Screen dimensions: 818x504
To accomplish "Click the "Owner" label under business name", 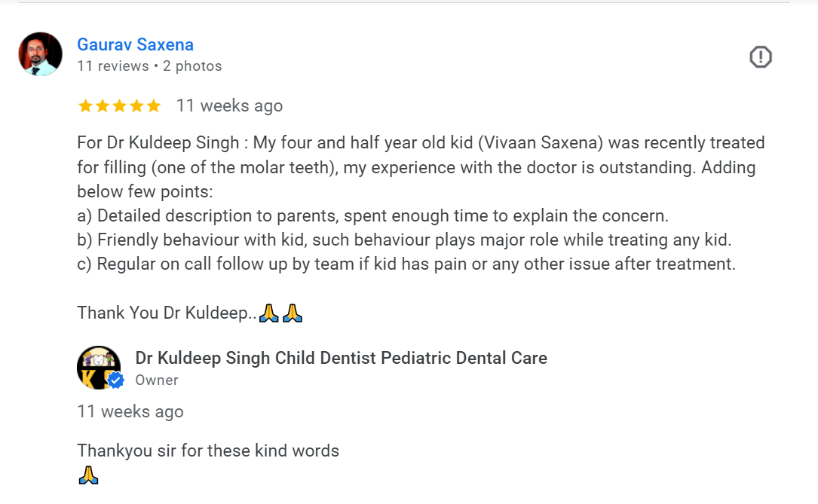I will click(157, 380).
